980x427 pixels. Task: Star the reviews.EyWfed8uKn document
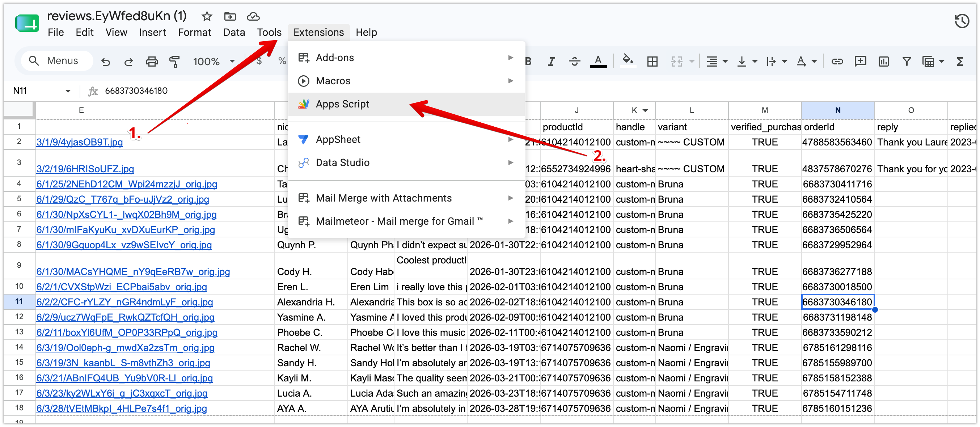207,16
